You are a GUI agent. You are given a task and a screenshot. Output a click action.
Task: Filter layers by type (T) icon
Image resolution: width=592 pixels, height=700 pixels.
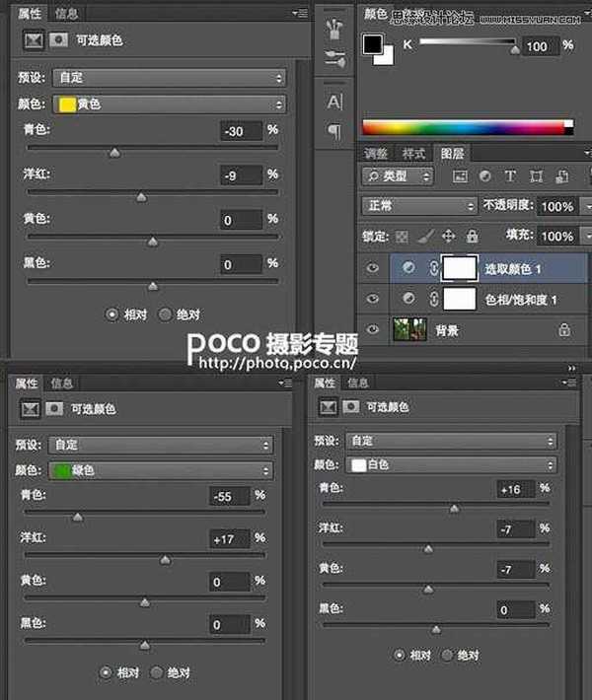point(510,176)
